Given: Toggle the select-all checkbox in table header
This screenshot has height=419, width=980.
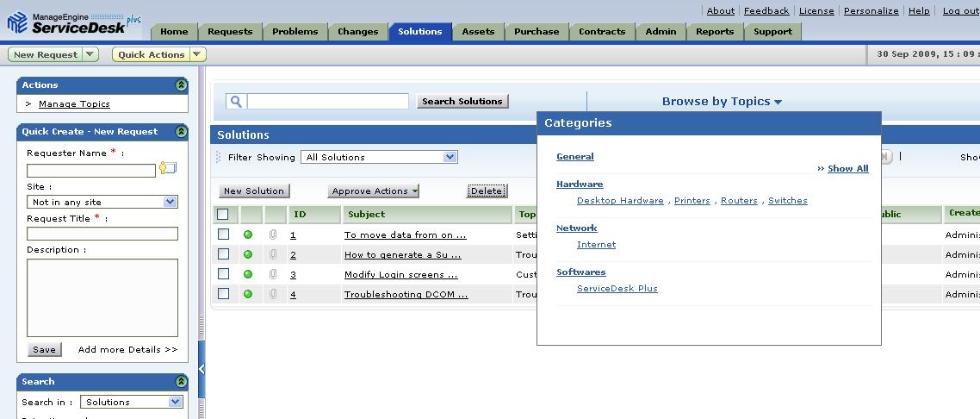Looking at the screenshot, I should coord(223,215).
